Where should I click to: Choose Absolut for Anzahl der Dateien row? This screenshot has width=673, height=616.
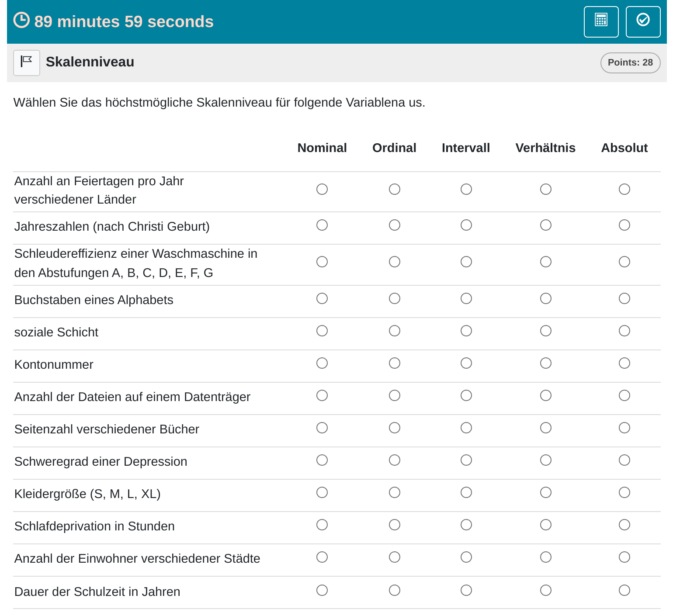(624, 395)
